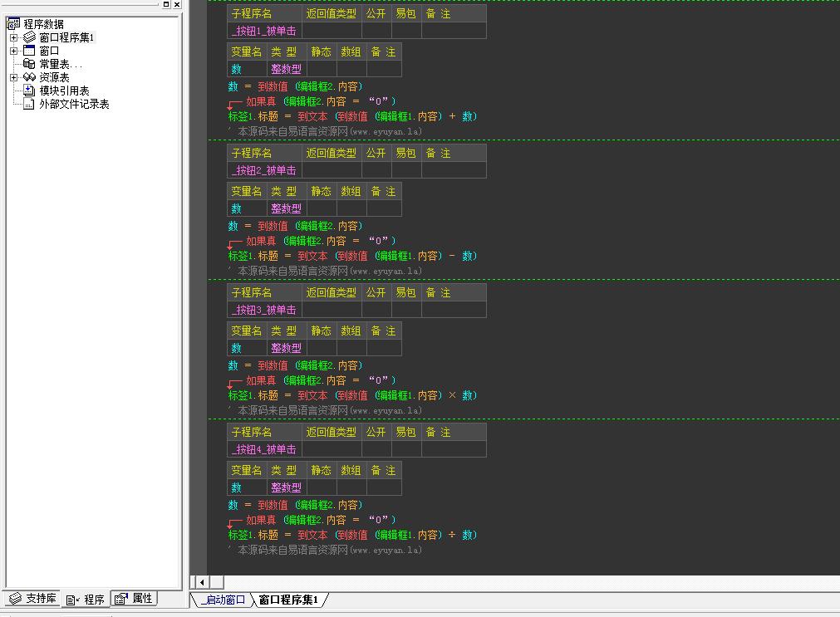Open the _启动窗口 editor tab

point(223,600)
